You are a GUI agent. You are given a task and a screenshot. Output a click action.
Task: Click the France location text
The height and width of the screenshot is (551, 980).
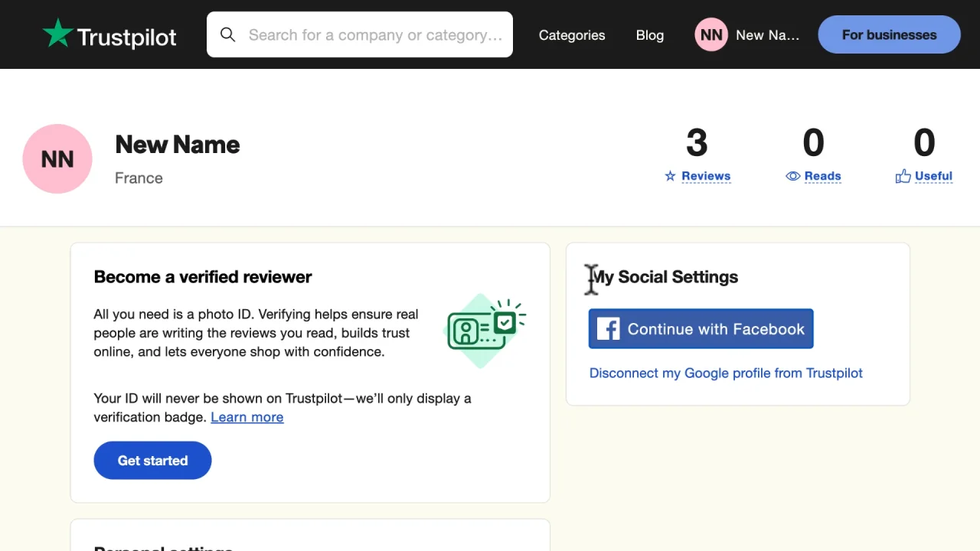pos(139,178)
